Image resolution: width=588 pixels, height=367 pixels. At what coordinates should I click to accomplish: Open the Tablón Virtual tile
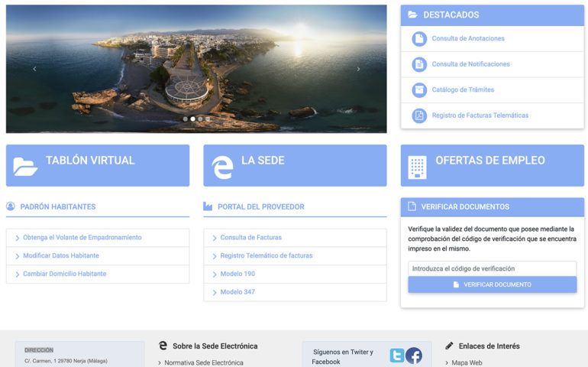[98, 165]
